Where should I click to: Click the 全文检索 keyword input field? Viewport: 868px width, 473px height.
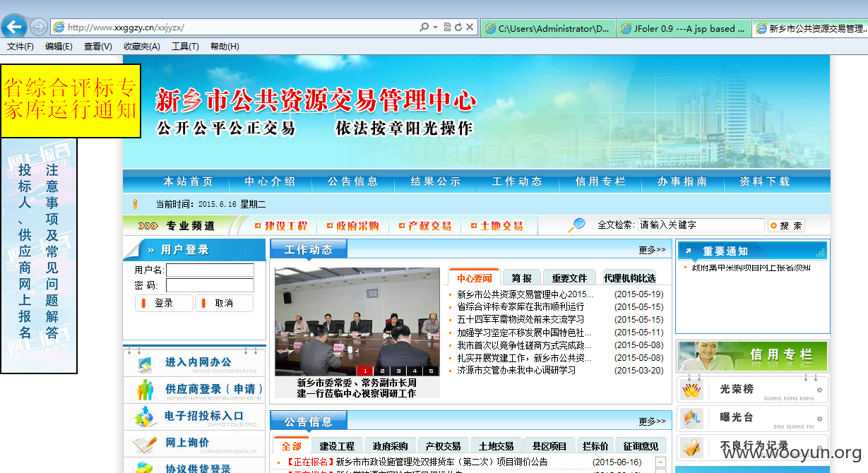[x=701, y=225]
